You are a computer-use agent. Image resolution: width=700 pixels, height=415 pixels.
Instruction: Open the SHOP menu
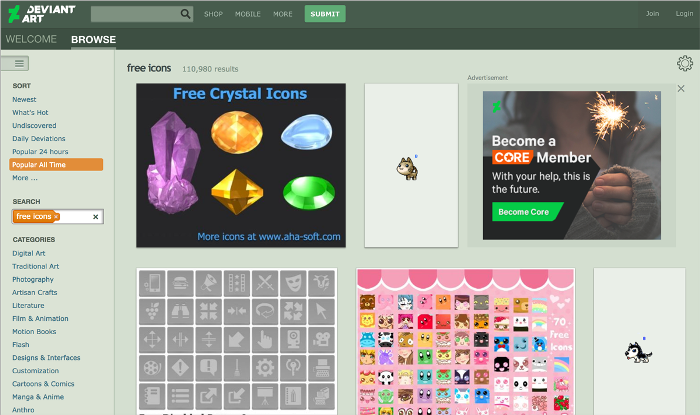click(213, 14)
